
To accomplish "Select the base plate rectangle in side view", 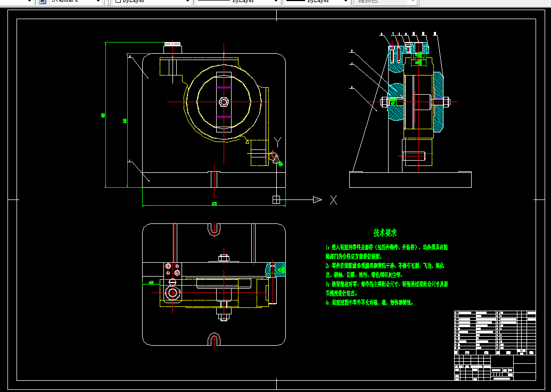I will (x=410, y=180).
